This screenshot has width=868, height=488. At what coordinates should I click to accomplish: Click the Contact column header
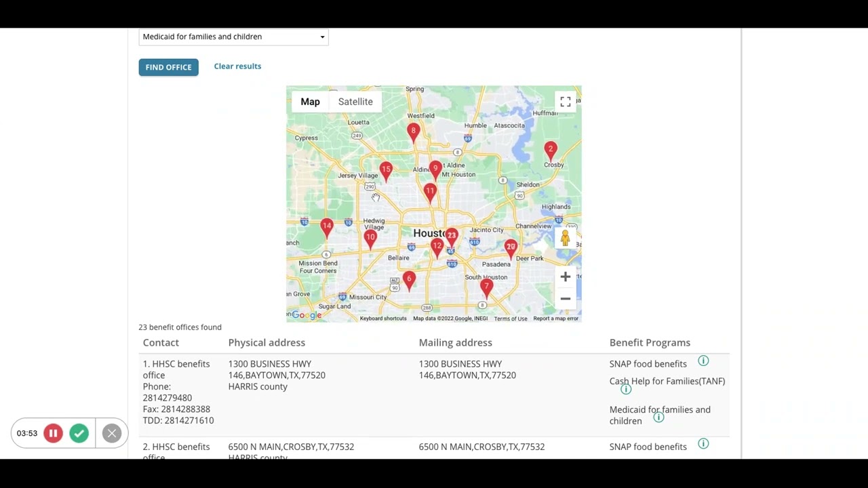[161, 343]
